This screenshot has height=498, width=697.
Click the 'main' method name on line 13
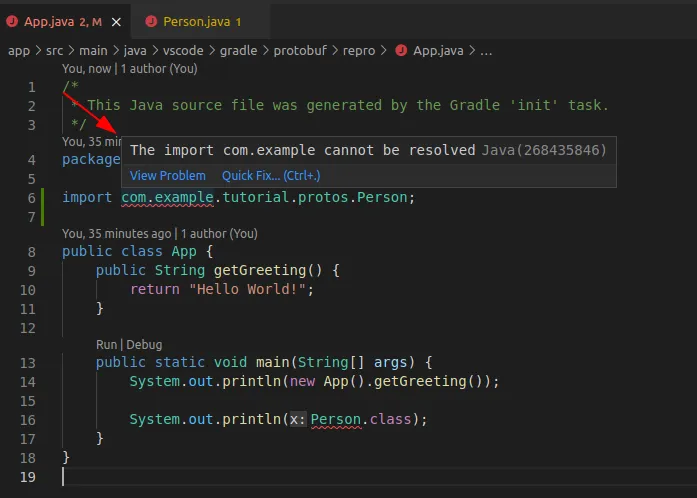pyautogui.click(x=272, y=362)
